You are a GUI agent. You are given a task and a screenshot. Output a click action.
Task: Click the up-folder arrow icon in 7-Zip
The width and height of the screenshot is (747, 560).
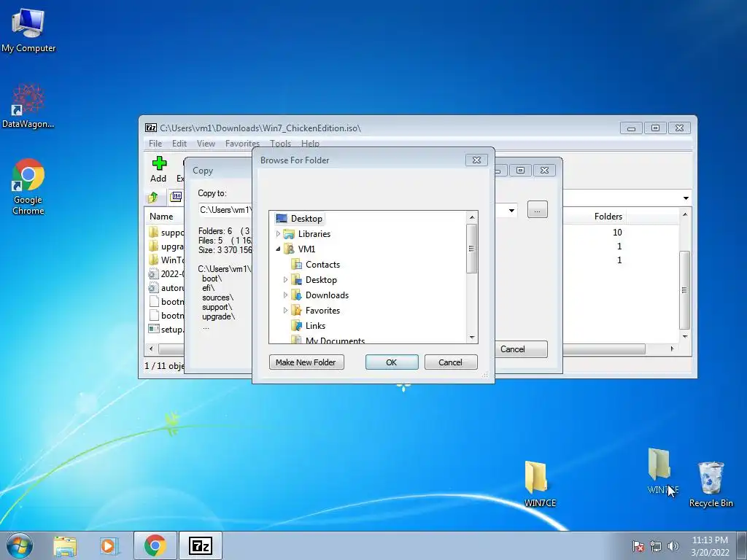[153, 197]
